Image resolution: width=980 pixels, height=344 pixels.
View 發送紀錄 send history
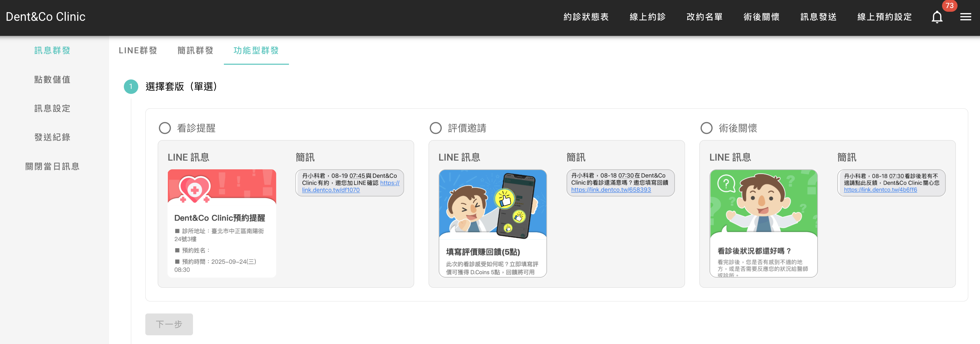pyautogui.click(x=52, y=137)
